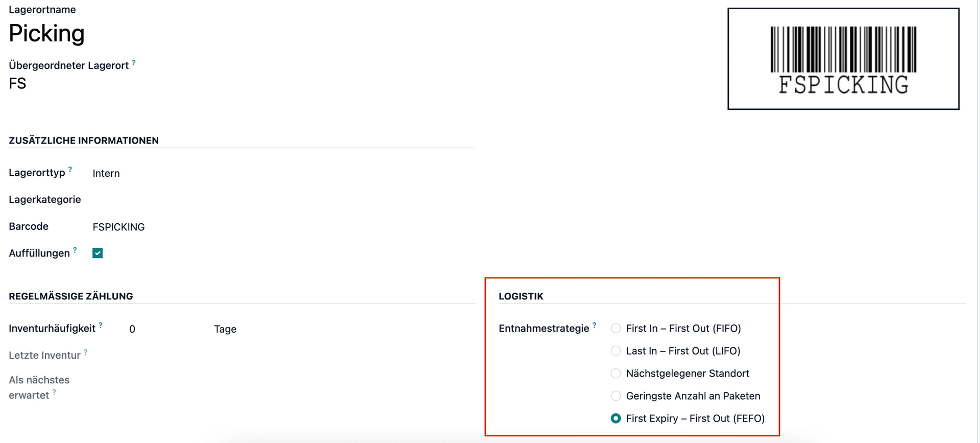This screenshot has height=443, width=980.
Task: Uncheck the Auffüllungen checkbox
Action: [x=97, y=252]
